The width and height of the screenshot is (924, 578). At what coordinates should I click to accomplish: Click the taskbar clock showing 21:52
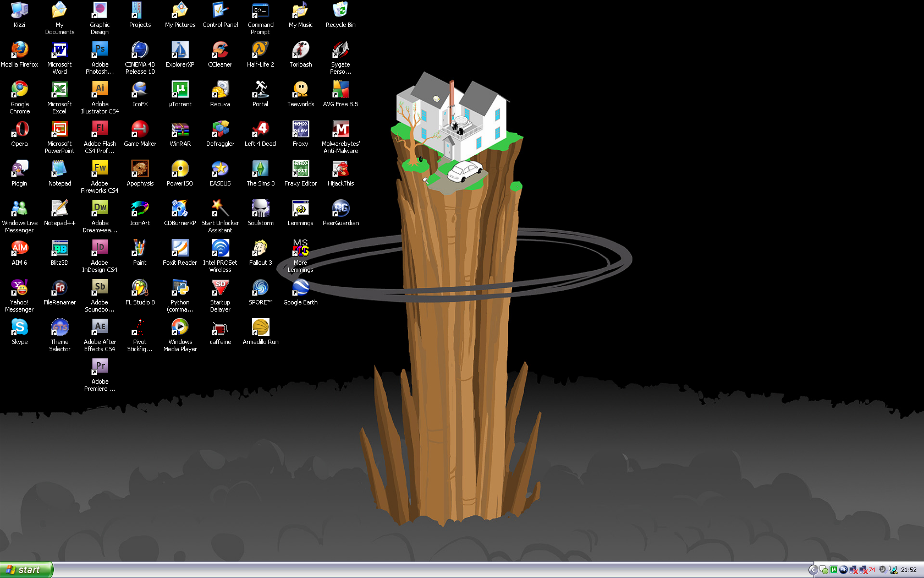coord(909,570)
